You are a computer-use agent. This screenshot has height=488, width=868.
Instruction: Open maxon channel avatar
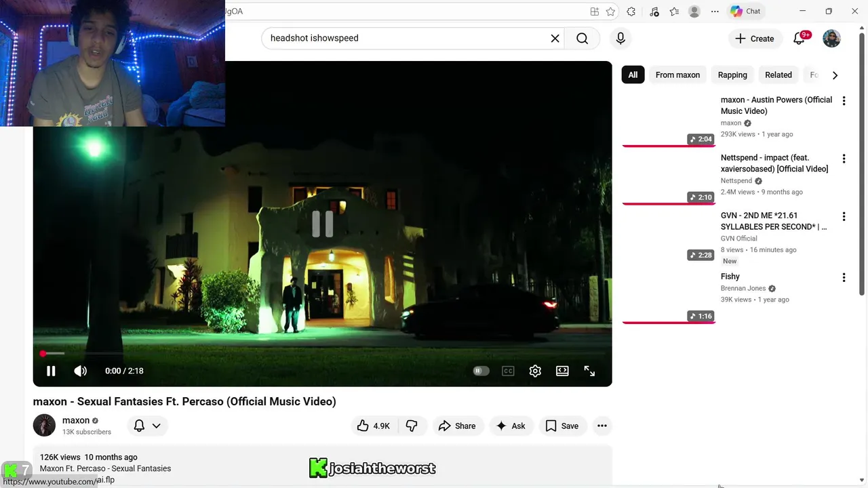coord(44,425)
